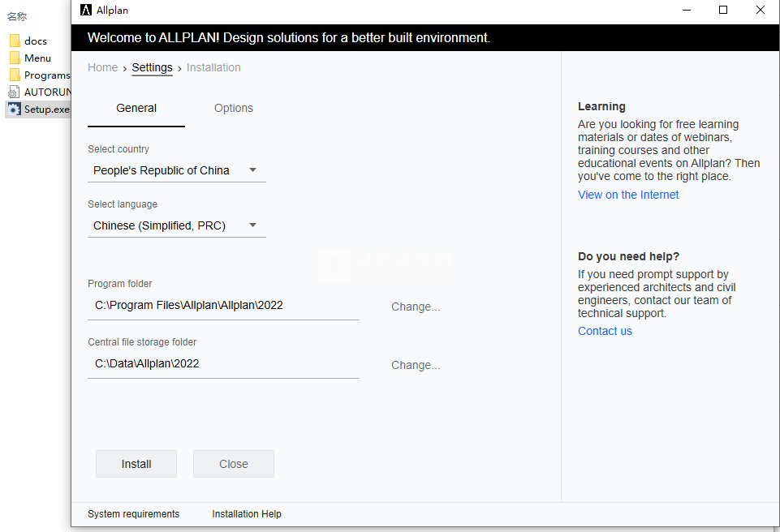
Task: Change the Program folder location
Action: (x=416, y=307)
